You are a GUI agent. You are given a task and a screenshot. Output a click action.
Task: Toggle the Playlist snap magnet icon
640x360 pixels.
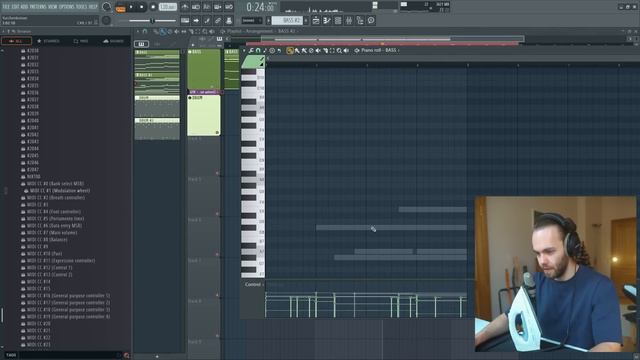(x=145, y=31)
